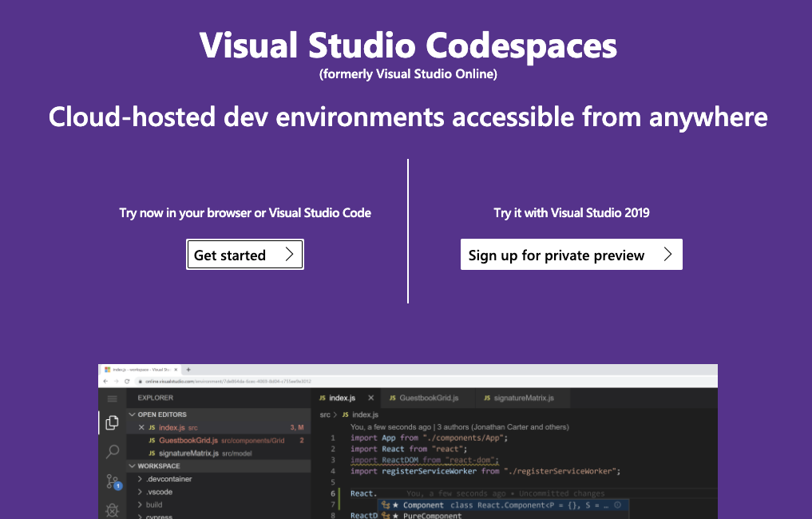Click line number 4 in editor gutter
Screen dimensions: 812x519
pos(333,471)
